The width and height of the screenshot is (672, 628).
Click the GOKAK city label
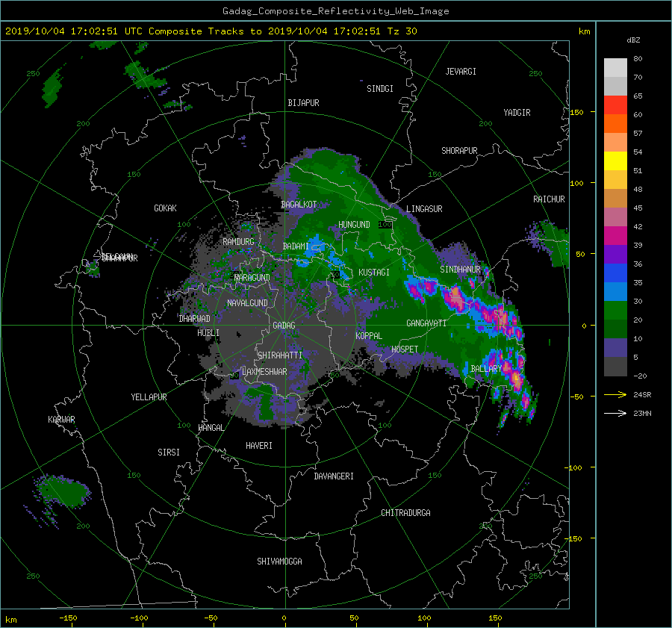pos(166,208)
